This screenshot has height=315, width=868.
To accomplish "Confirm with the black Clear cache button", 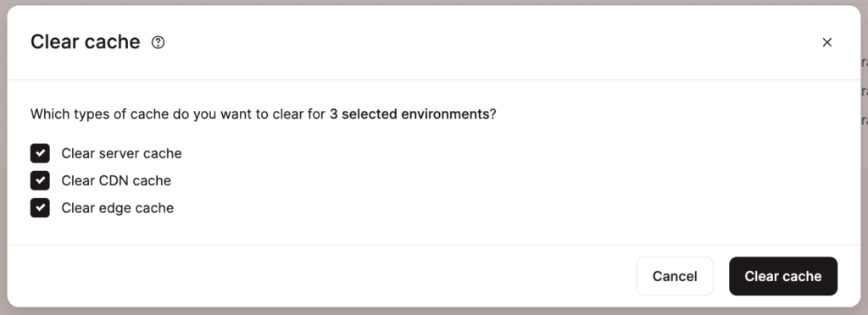I will (x=783, y=276).
